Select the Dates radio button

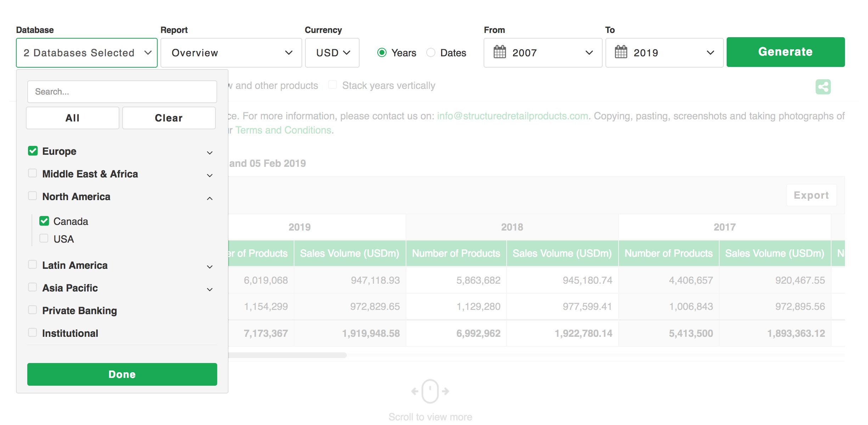431,52
